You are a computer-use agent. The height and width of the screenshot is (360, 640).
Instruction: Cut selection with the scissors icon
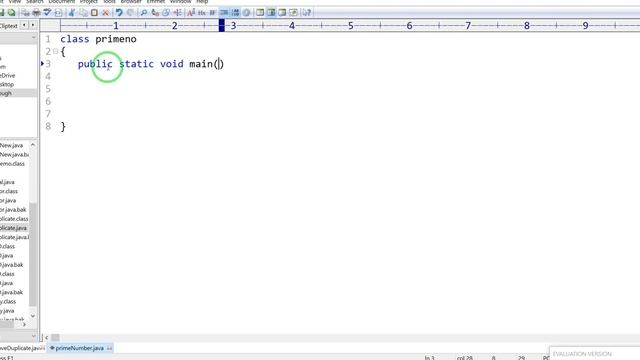[72, 13]
